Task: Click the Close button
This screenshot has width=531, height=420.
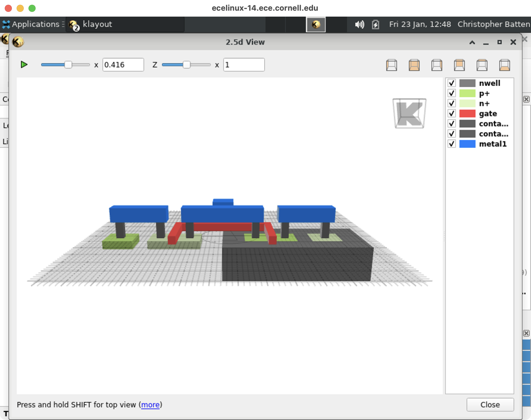Action: coord(490,405)
